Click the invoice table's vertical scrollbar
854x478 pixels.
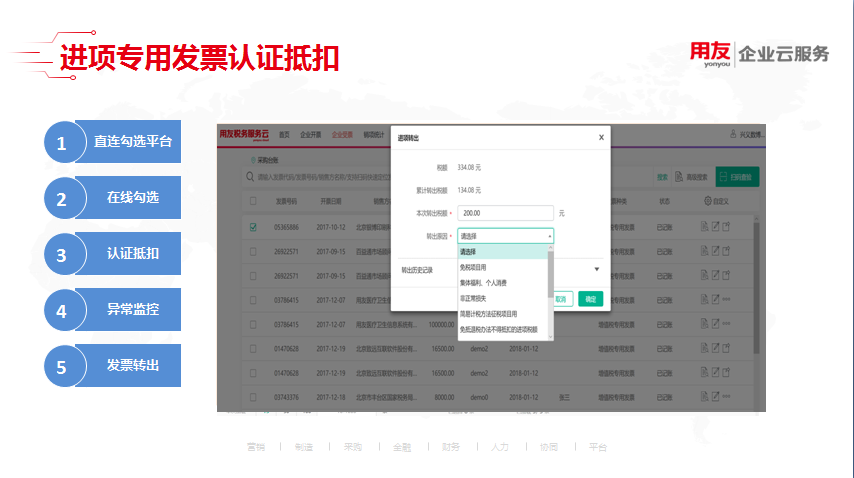pyautogui.click(x=756, y=287)
